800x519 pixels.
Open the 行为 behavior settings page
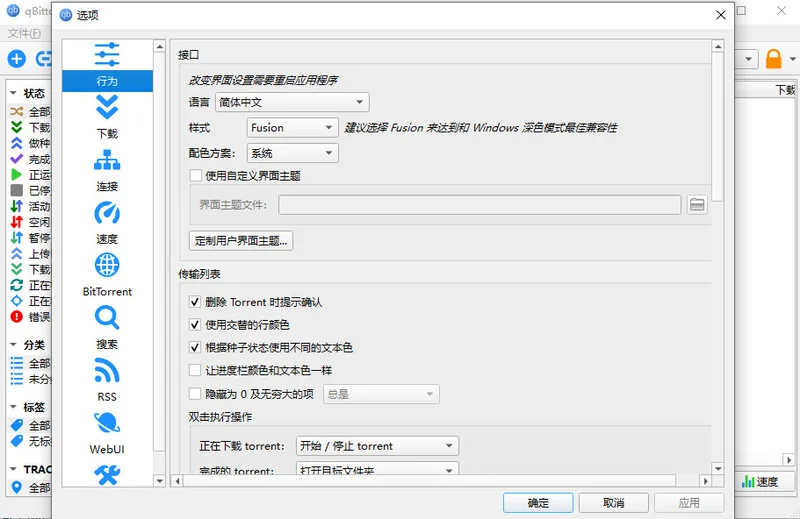[x=107, y=66]
